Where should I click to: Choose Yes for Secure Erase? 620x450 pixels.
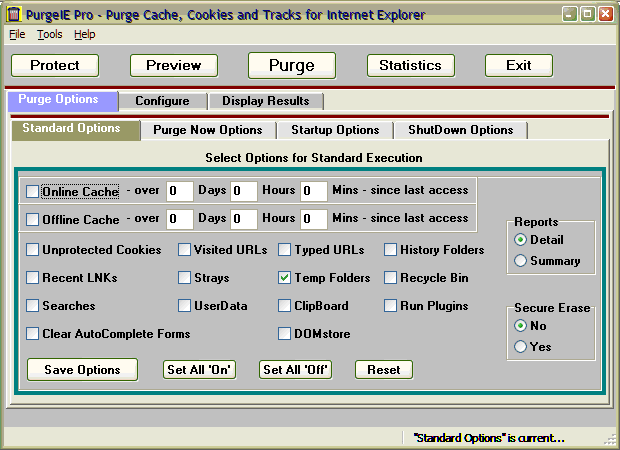(x=520, y=347)
